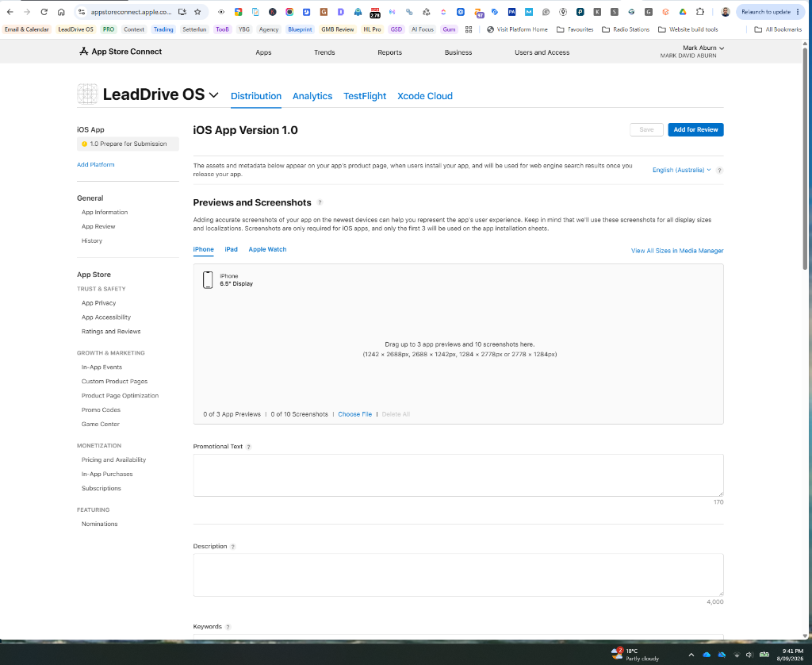Open the help icon beside English (Australia)
Viewport: 812px width, 665px height.
click(719, 171)
